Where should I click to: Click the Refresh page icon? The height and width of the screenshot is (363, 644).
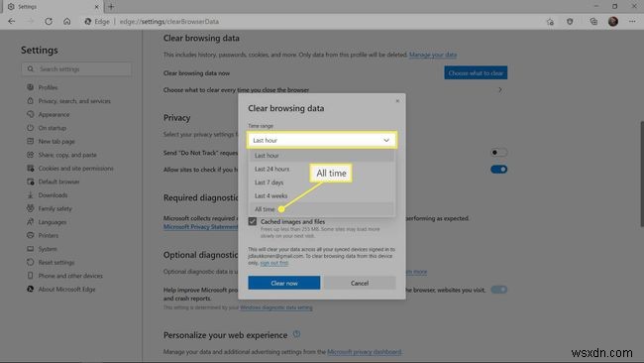pyautogui.click(x=49, y=22)
